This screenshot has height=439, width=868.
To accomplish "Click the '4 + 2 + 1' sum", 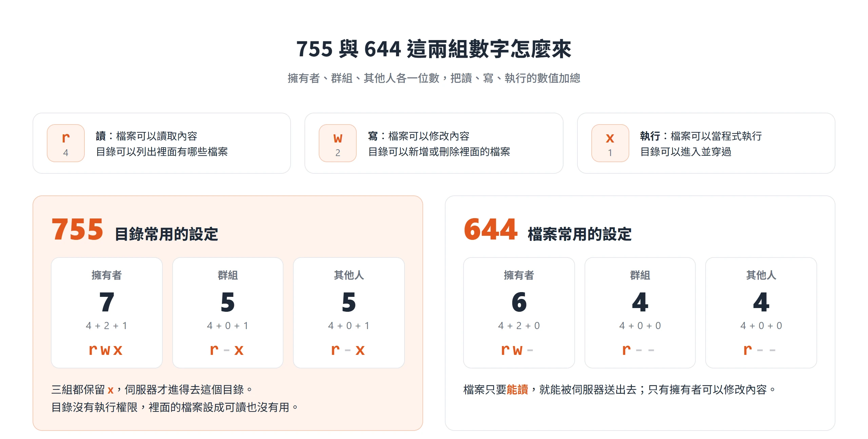I will pos(107,326).
